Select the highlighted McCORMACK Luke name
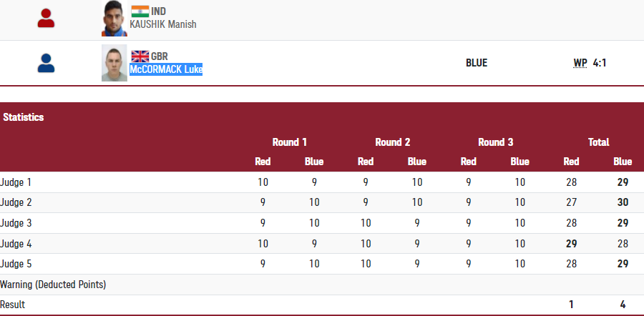644x316 pixels. point(166,69)
